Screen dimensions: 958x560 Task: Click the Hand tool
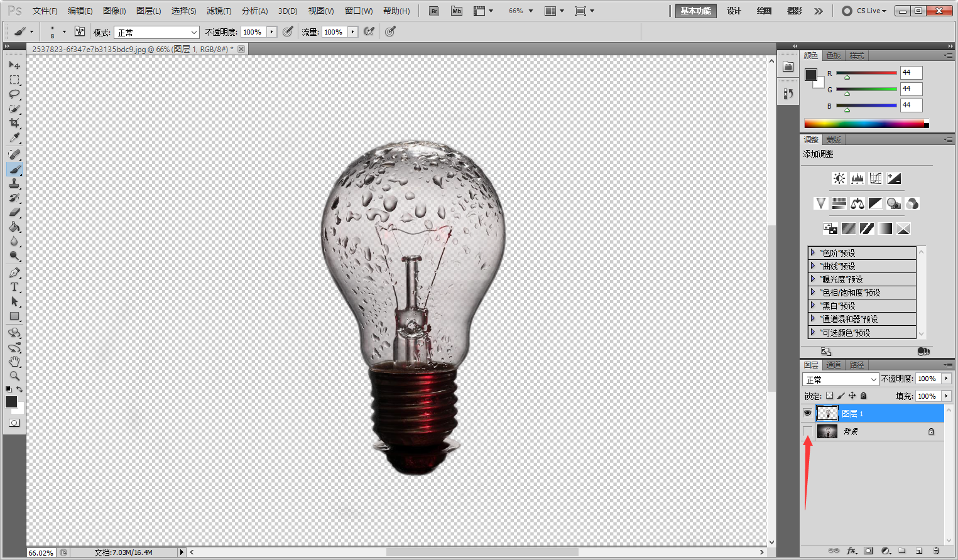pyautogui.click(x=14, y=362)
